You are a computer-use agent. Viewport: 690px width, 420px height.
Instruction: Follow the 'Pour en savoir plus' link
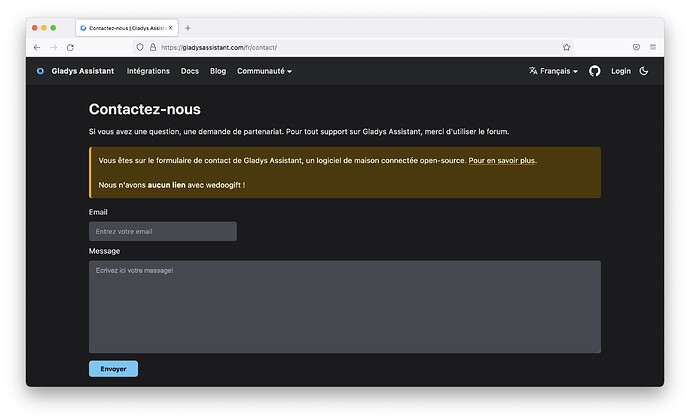(502, 161)
